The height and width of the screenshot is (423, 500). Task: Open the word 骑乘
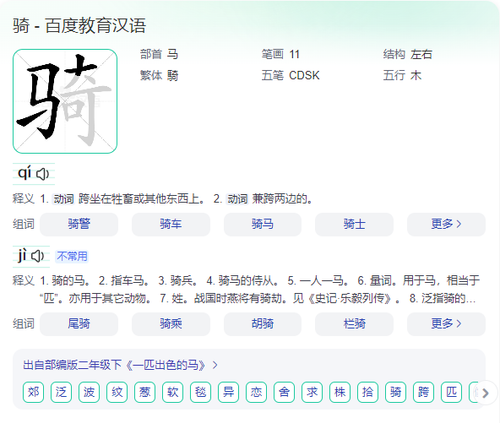point(171,324)
